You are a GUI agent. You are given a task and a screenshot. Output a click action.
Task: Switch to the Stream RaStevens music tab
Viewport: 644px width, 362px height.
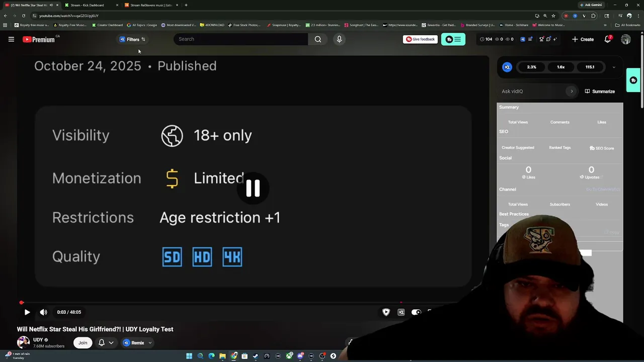click(x=151, y=5)
